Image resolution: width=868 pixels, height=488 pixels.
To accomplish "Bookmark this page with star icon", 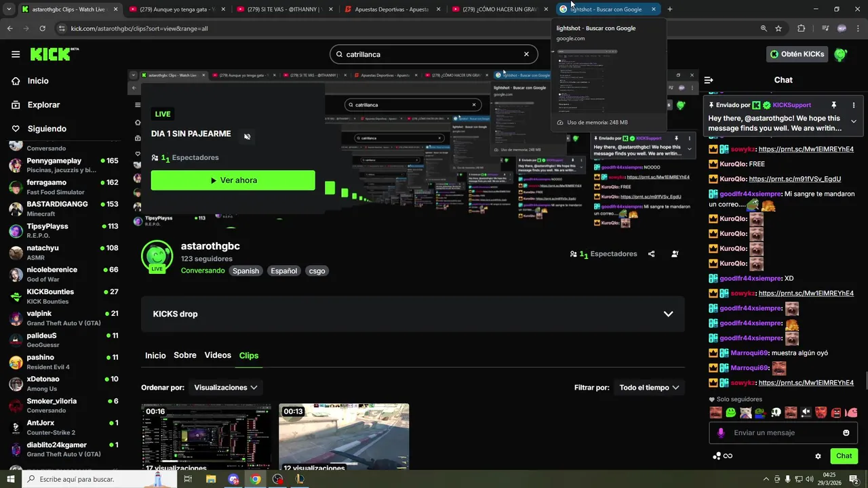I will coord(778,28).
